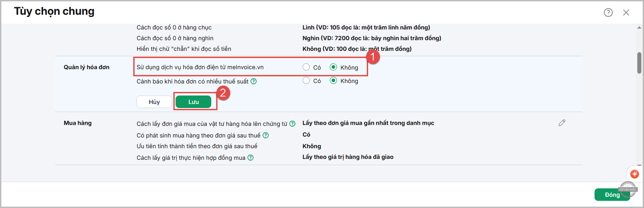
Task: Open the orange AI assistant floating icon
Action: pos(633,174)
